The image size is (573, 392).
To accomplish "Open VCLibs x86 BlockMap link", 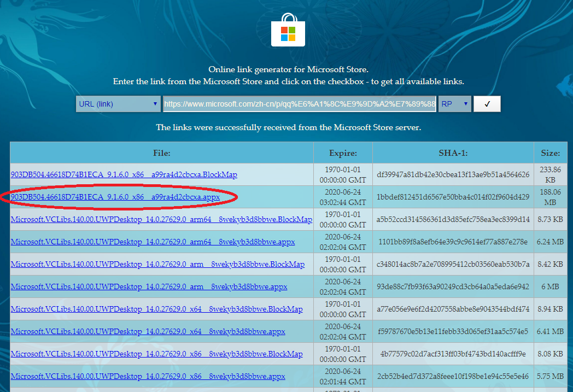I will (x=156, y=354).
